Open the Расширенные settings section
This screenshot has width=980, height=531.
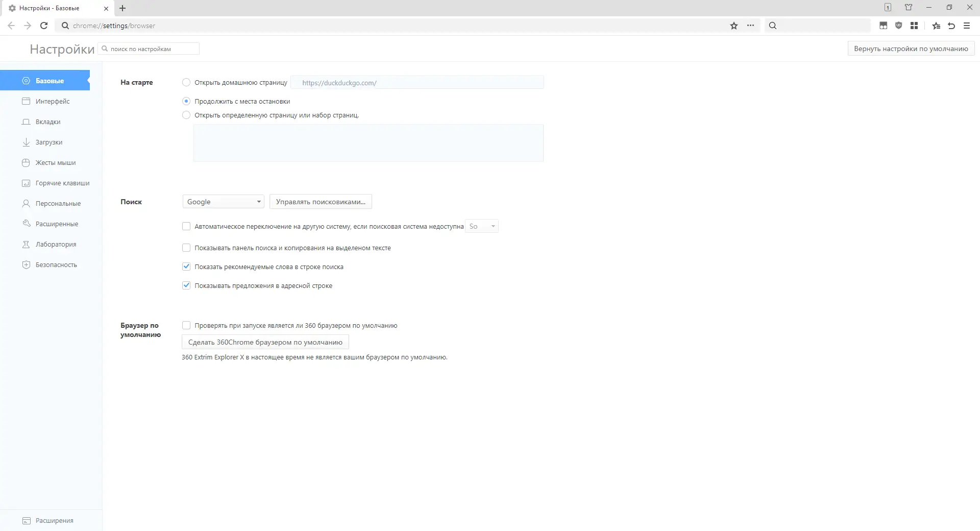57,224
